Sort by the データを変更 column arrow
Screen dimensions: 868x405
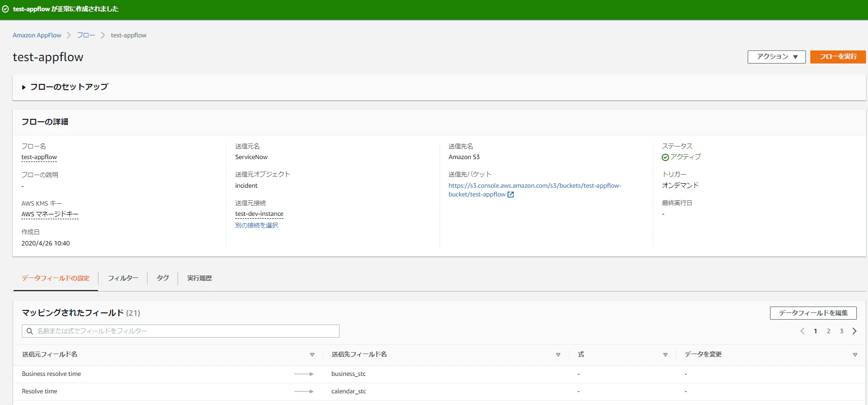pos(855,355)
